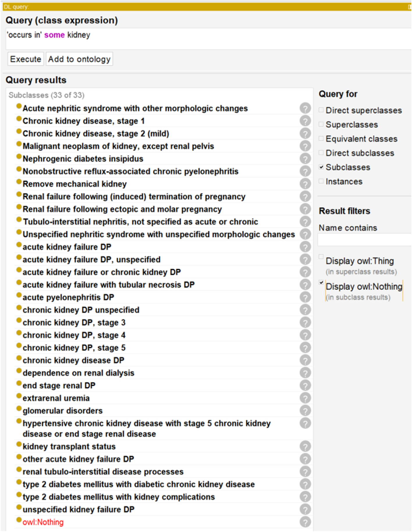Open explanation for chronic kidney DP, stage 5
Viewport: 412px width, 532px height.
tap(305, 348)
